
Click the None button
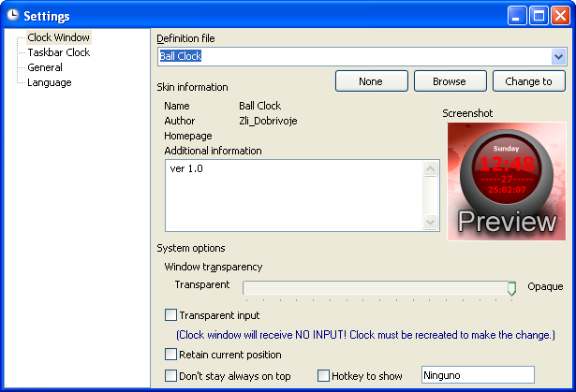pos(372,81)
